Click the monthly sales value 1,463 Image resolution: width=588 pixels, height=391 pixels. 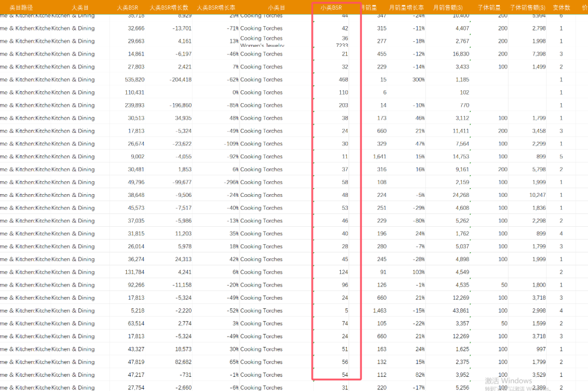[379, 311]
